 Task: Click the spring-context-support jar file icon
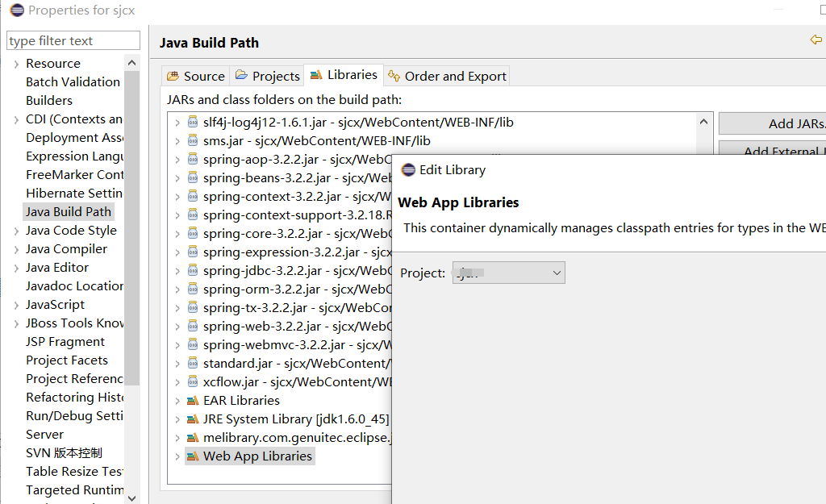click(x=193, y=215)
